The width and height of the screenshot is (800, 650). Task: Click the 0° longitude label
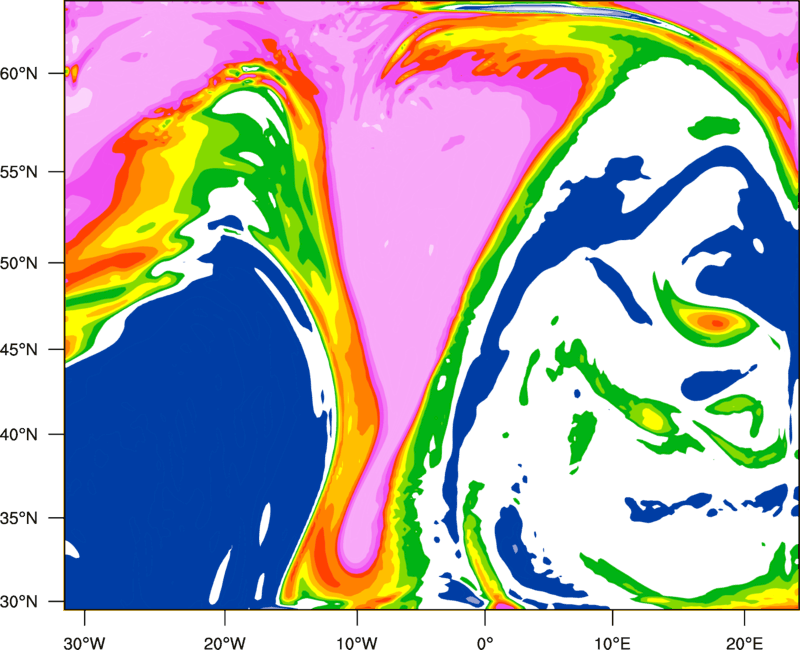point(485,643)
